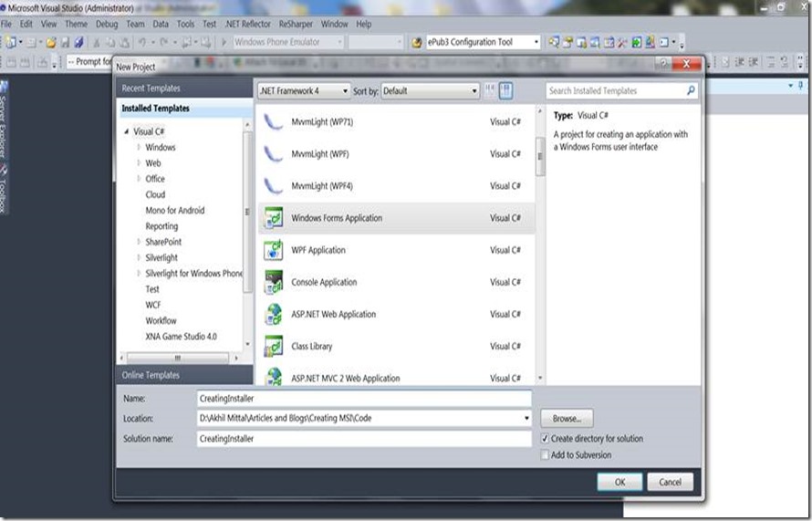Uncheck Create directory for solution
Image resolution: width=812 pixels, height=521 pixels.
click(544, 439)
